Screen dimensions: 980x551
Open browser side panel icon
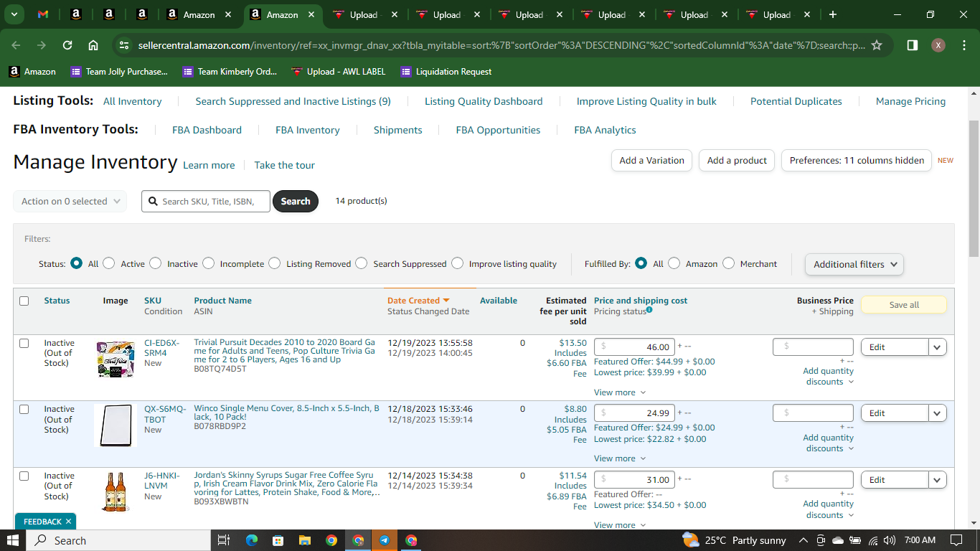(912, 45)
